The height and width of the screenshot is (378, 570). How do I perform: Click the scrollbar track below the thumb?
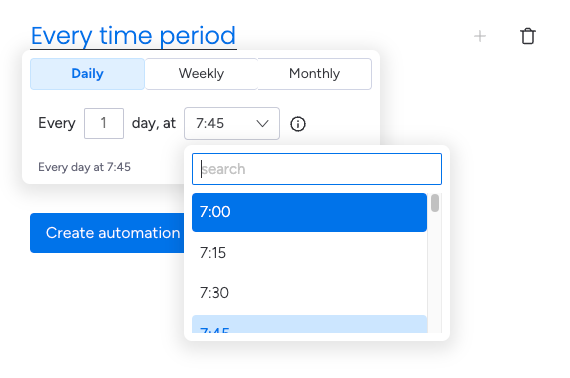coord(435,273)
